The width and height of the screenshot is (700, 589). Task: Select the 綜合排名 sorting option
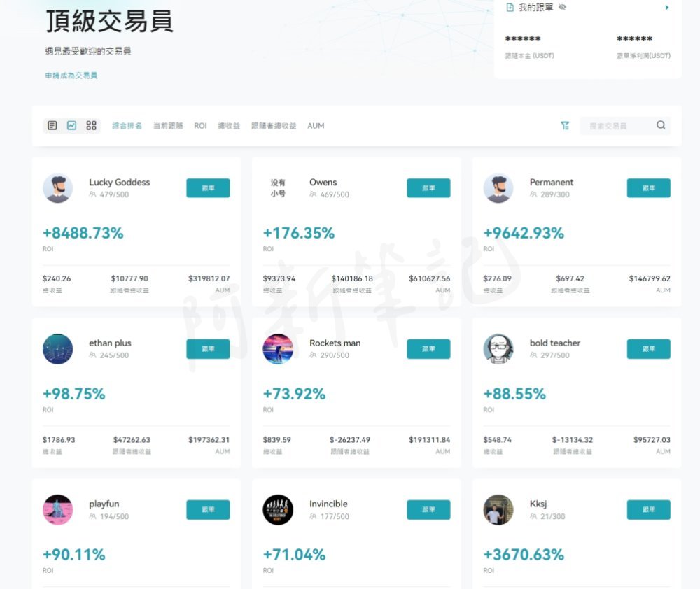pos(127,126)
